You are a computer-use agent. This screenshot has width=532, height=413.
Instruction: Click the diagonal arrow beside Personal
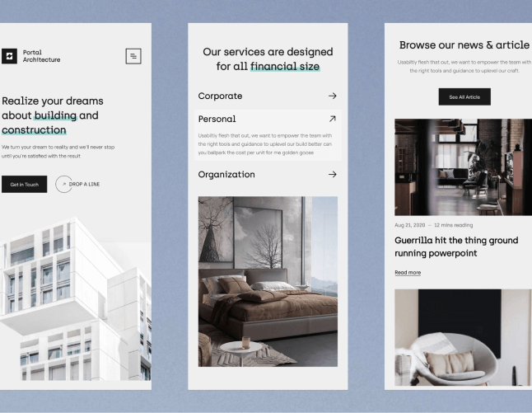pyautogui.click(x=333, y=119)
